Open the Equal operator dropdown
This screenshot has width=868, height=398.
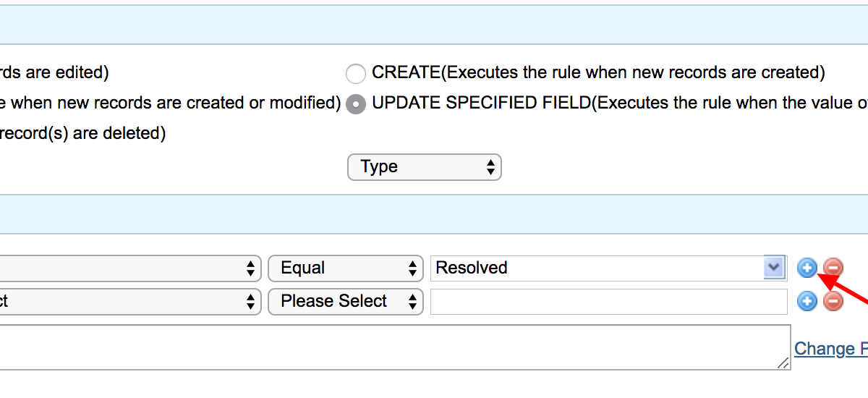pos(346,268)
